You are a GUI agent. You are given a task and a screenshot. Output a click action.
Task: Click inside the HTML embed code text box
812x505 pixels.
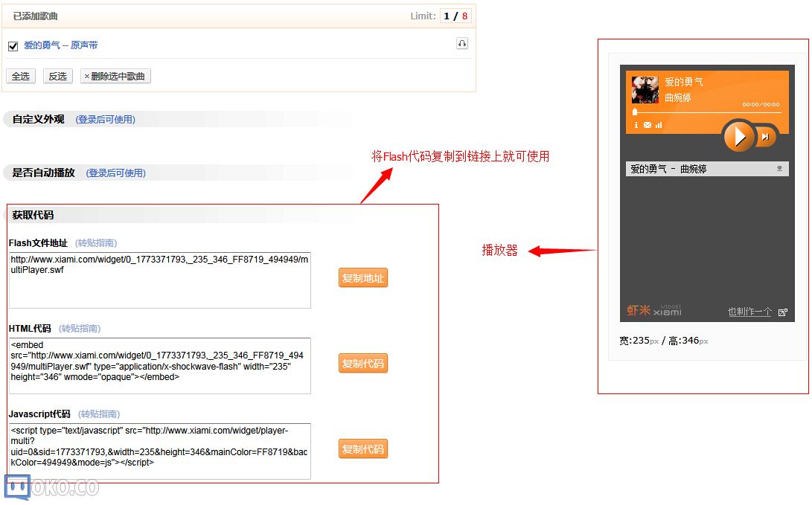[x=160, y=366]
